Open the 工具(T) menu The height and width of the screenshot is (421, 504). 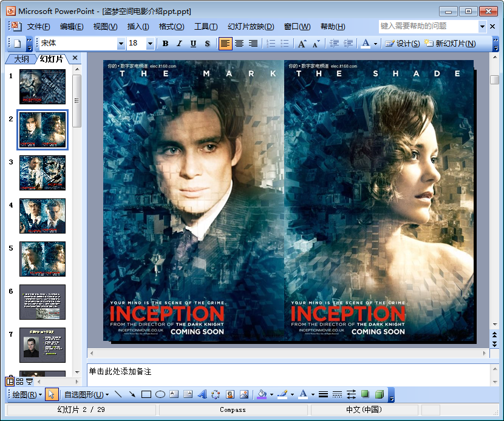coord(206,26)
